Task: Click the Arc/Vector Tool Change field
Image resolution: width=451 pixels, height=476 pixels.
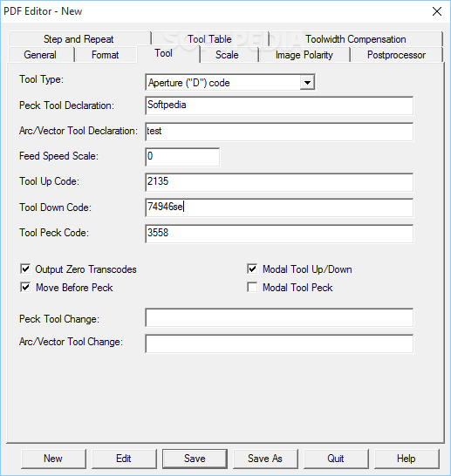Action: coord(279,343)
